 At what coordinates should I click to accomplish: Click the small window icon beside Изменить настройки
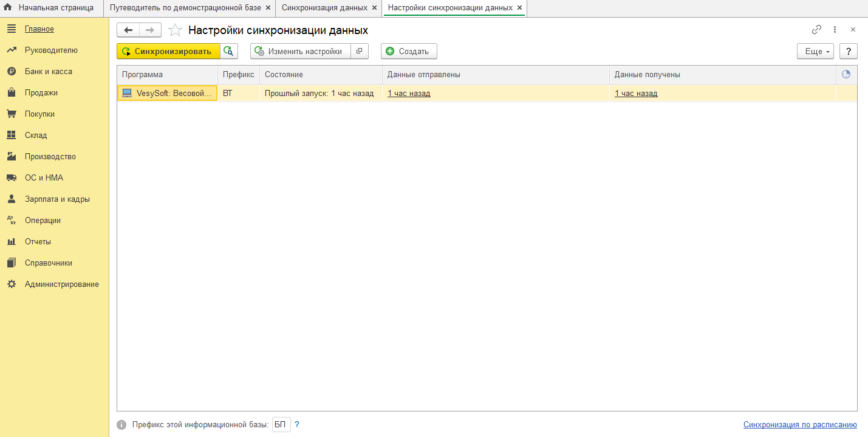(360, 51)
